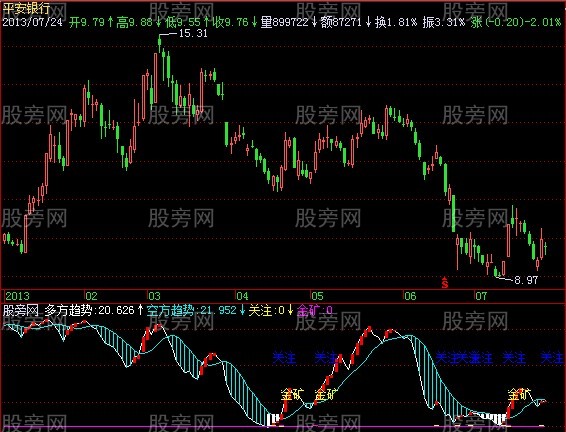This screenshot has height=432, width=566.
Task: Click the stock name 平安银行
Action: coord(26,9)
